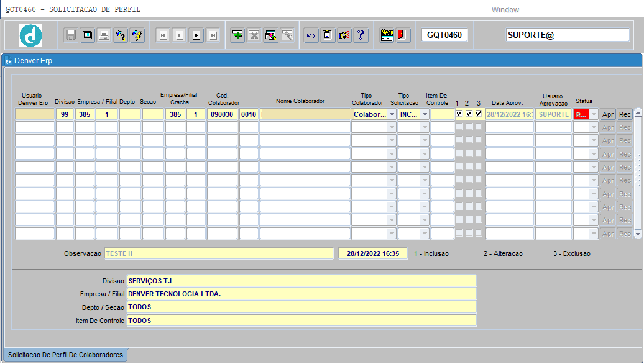Expand the Tipo Solicitacao dropdown showing INC
The height and width of the screenshot is (364, 644).
click(x=425, y=114)
